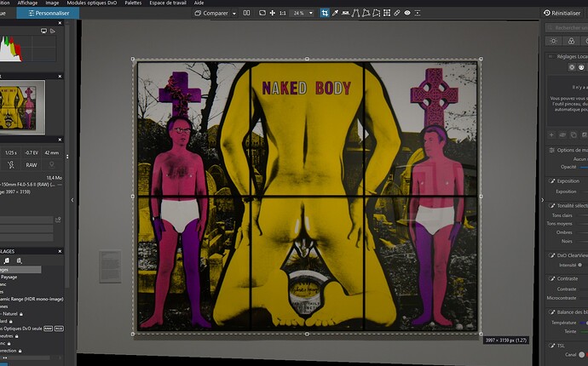Click the Rechercher search field
Screen dimensions: 588x366
(567, 28)
